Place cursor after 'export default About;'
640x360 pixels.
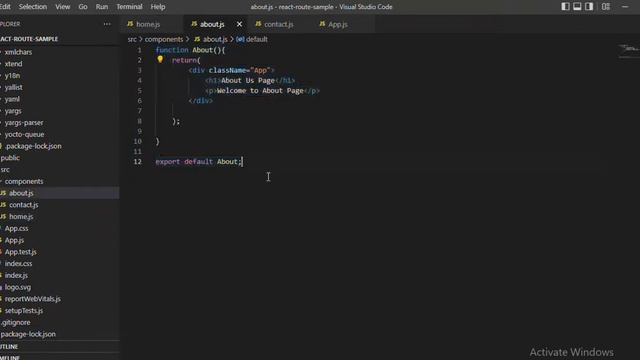242,162
